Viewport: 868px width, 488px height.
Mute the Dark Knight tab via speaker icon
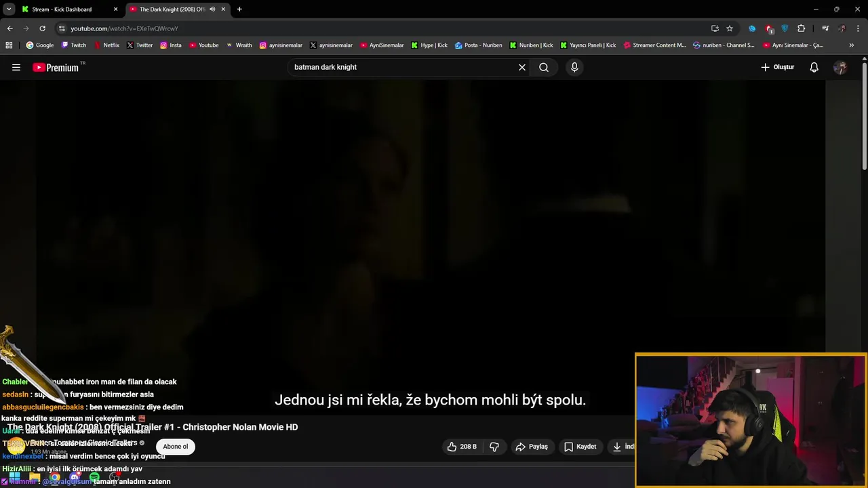[212, 9]
